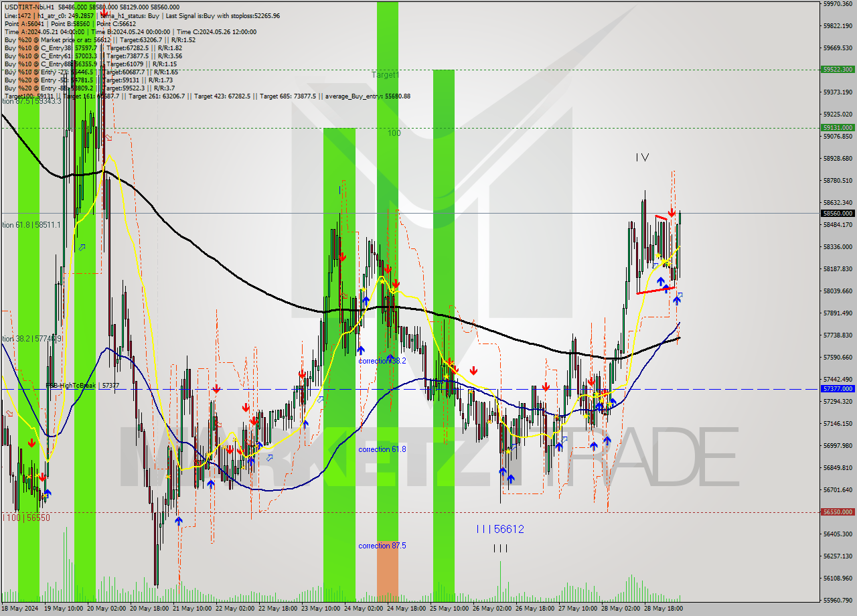Viewport: 857px width, 616px height.
Task: Click the 57146.150 value on the price axis
Action: click(x=838, y=423)
